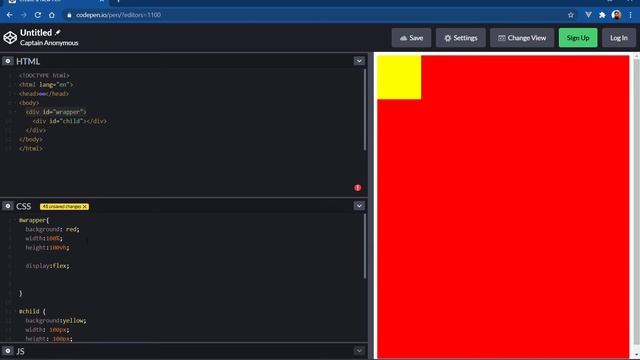Open Change View options

(522, 38)
